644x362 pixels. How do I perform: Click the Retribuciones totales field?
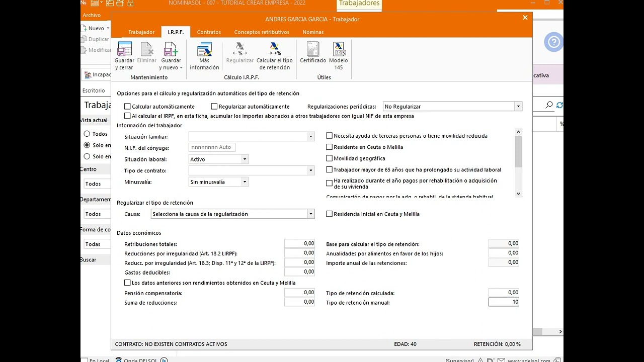tap(300, 243)
